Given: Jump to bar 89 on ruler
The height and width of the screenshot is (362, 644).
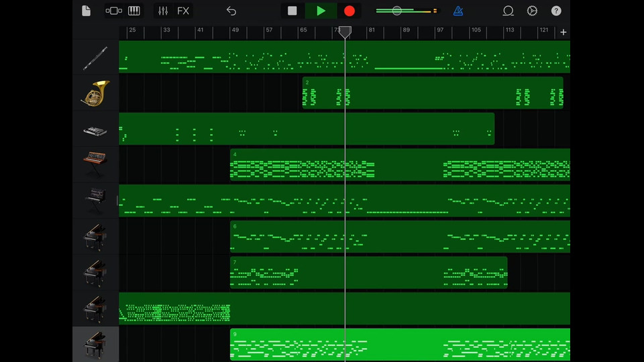Looking at the screenshot, I should click(x=407, y=30).
